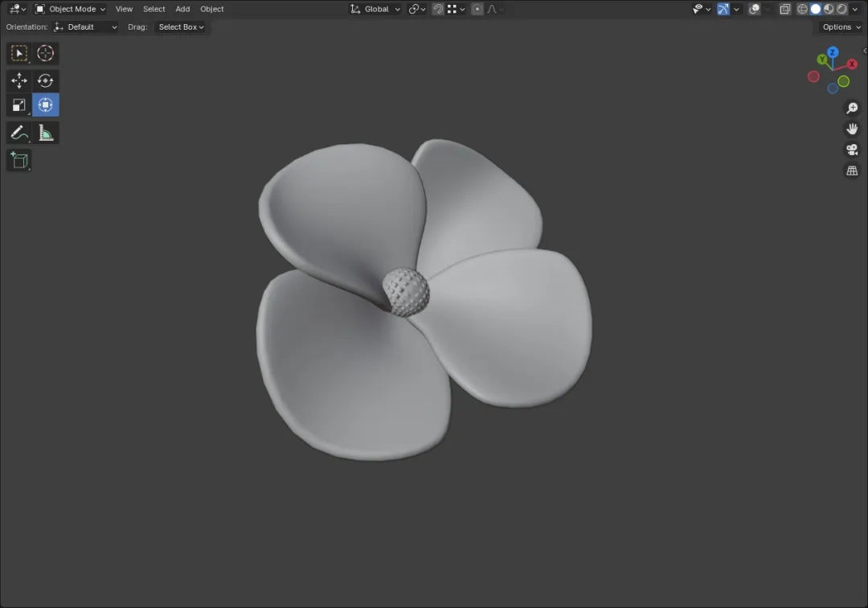The width and height of the screenshot is (868, 608).
Task: Open the Object Mode dropdown
Action: click(x=70, y=9)
